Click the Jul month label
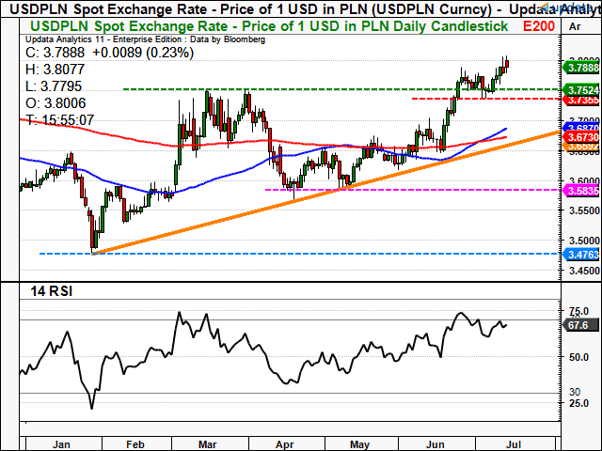The image size is (602, 451). 513,444
